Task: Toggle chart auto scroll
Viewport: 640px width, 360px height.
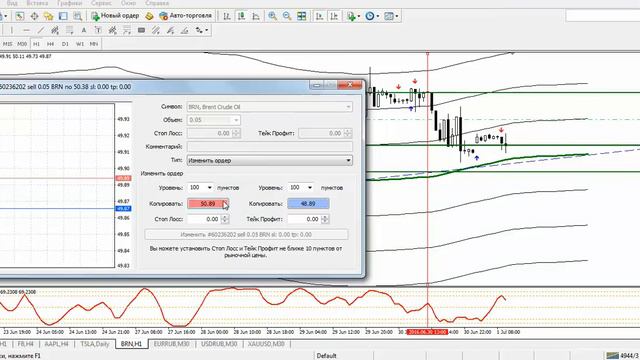Action: tap(320, 16)
